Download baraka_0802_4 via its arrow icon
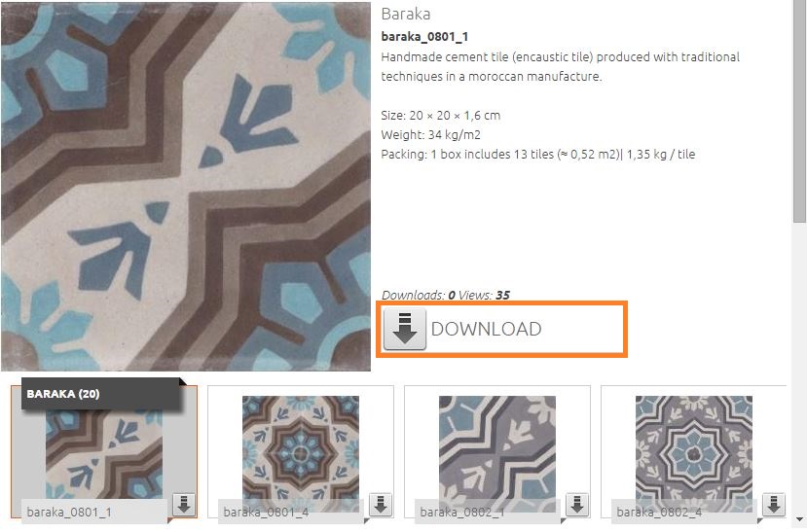 (x=774, y=504)
